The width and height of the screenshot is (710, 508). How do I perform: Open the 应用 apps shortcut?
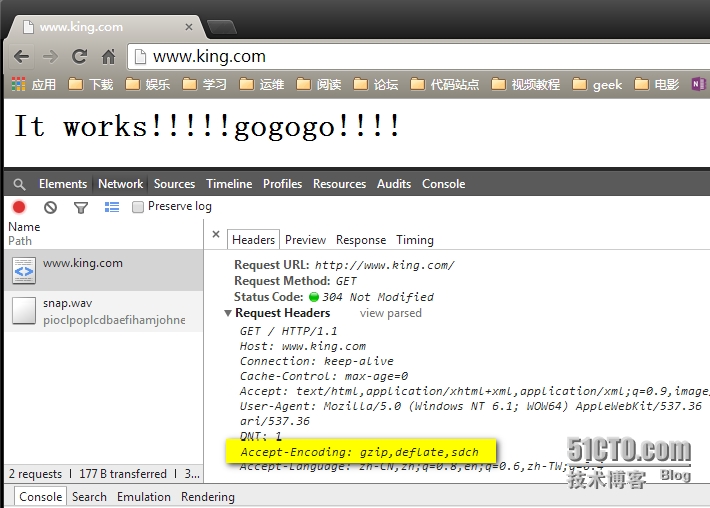pyautogui.click(x=33, y=84)
